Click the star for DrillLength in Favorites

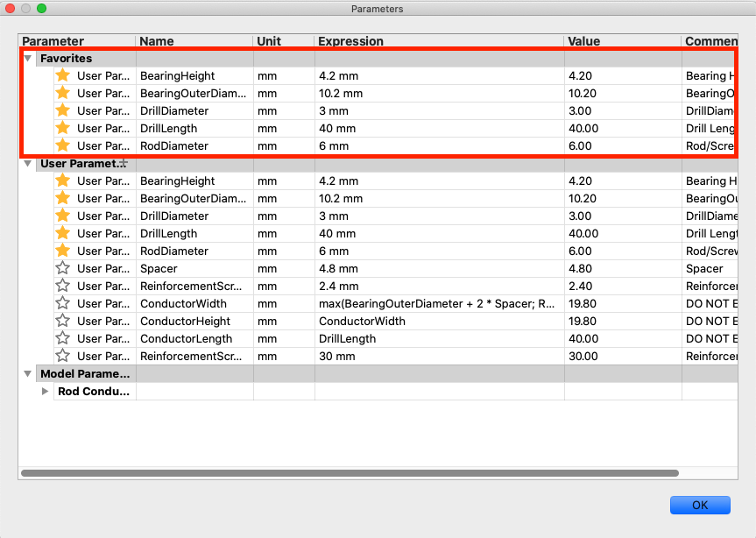(62, 129)
